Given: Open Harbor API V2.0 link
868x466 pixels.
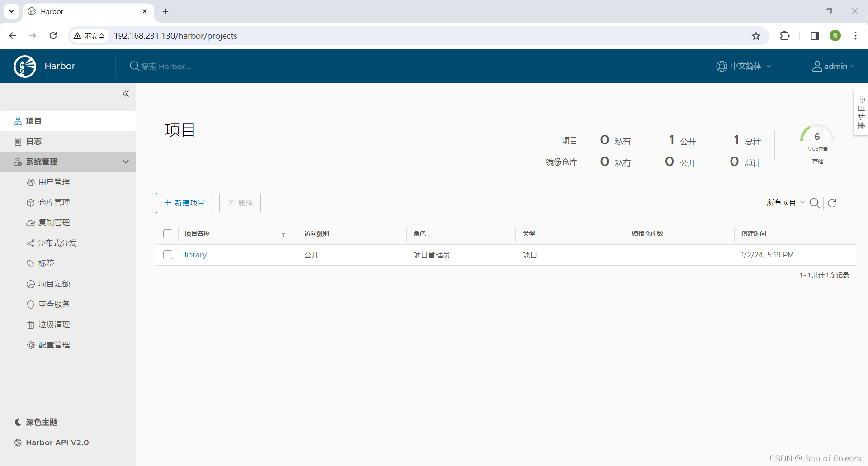Looking at the screenshot, I should click(x=52, y=442).
